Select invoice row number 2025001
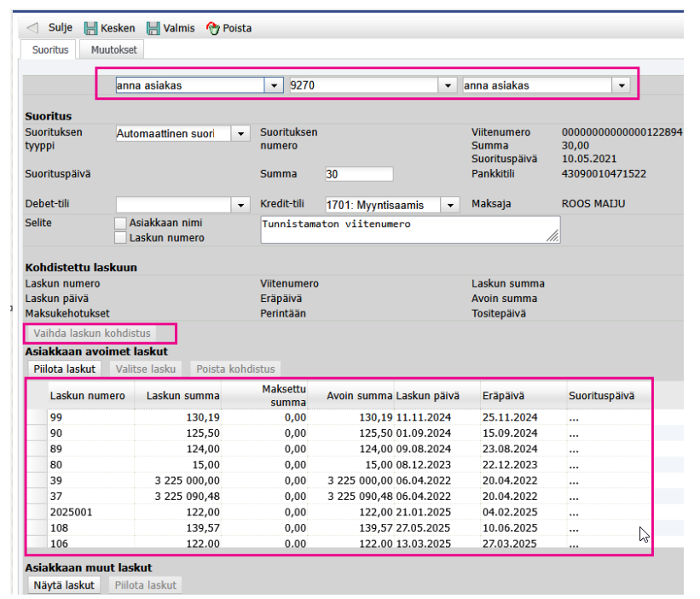 pyautogui.click(x=339, y=512)
